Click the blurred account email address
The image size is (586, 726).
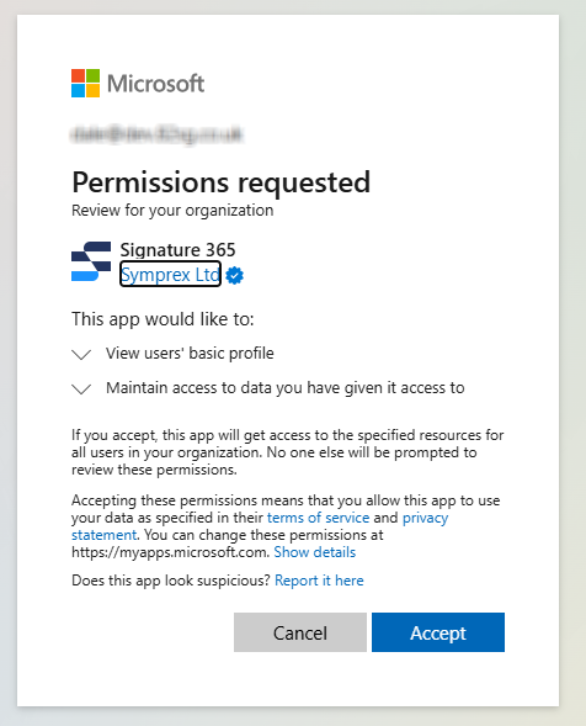tap(157, 134)
